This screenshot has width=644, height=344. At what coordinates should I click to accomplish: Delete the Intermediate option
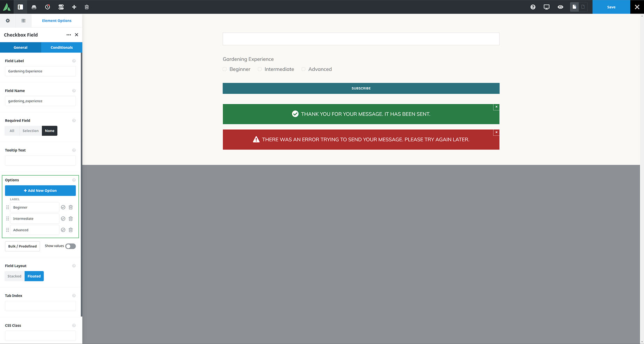[x=71, y=219]
